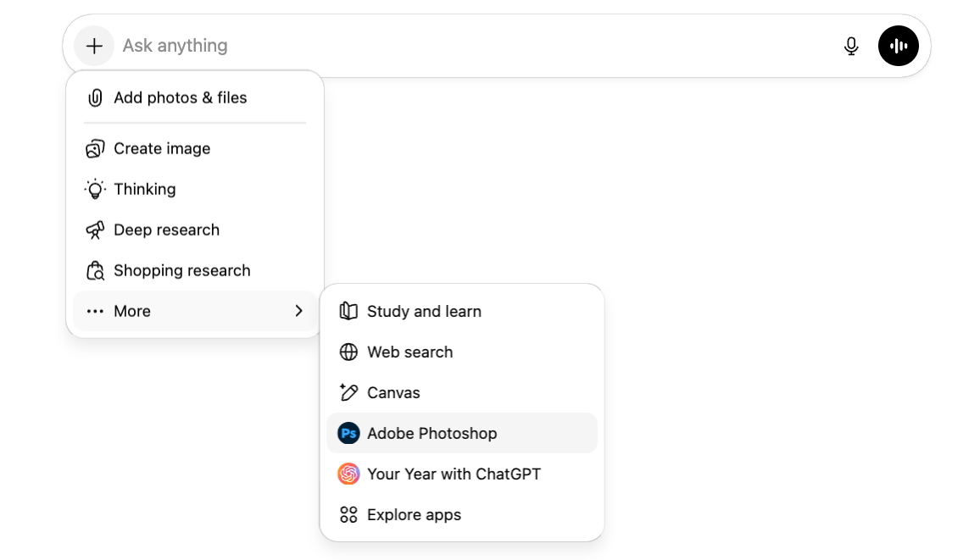Viewport: 980px width, 560px height.
Task: Start voice mode with the black waveform icon
Action: point(899,46)
